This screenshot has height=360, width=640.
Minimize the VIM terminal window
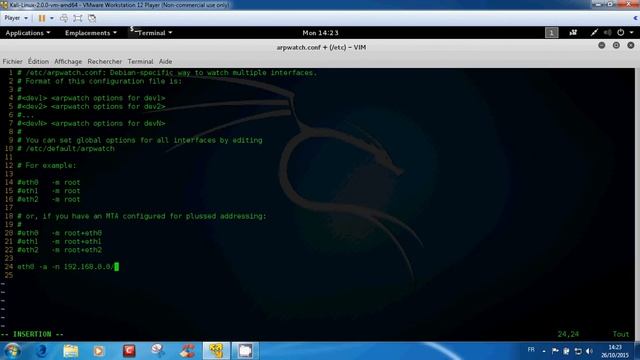coord(602,45)
